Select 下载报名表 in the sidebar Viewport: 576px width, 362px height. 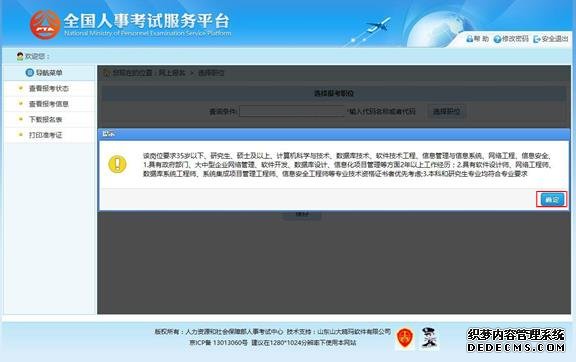click(46, 119)
